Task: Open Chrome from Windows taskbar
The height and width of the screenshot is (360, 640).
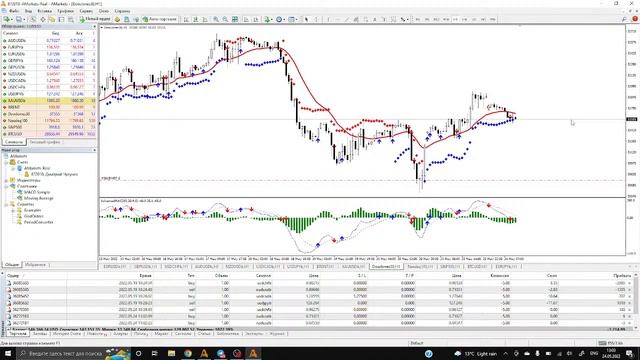Action: click(x=188, y=353)
